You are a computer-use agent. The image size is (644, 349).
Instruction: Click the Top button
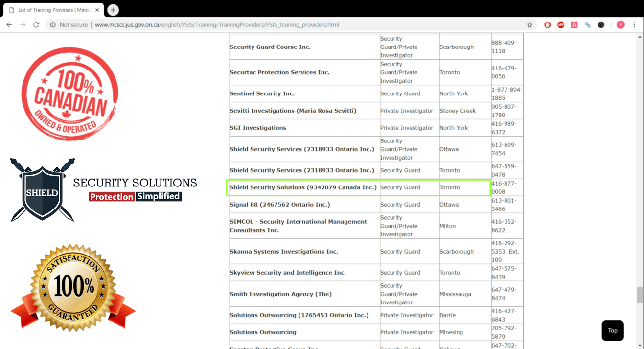[613, 330]
